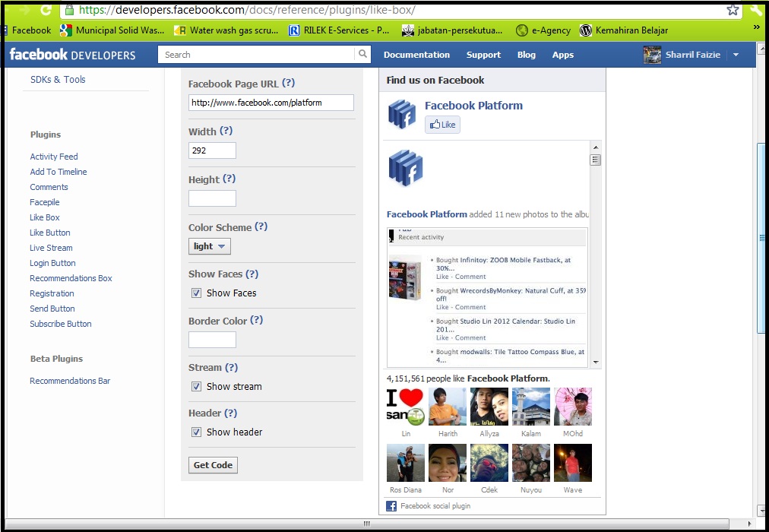This screenshot has height=532, width=769.
Task: Open the Add To Timeline link
Action: point(59,172)
